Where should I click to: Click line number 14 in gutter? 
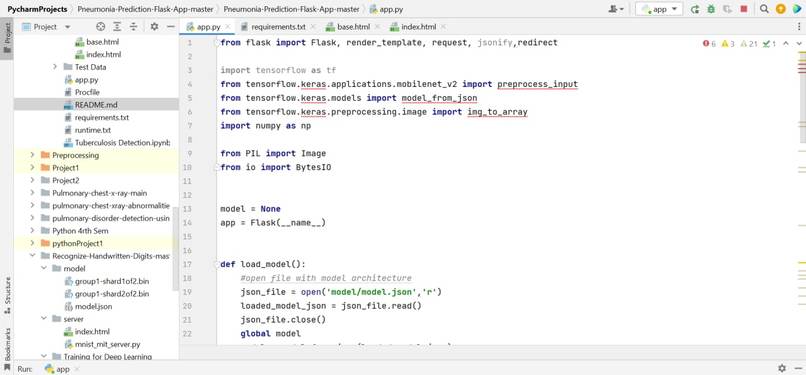click(x=187, y=223)
